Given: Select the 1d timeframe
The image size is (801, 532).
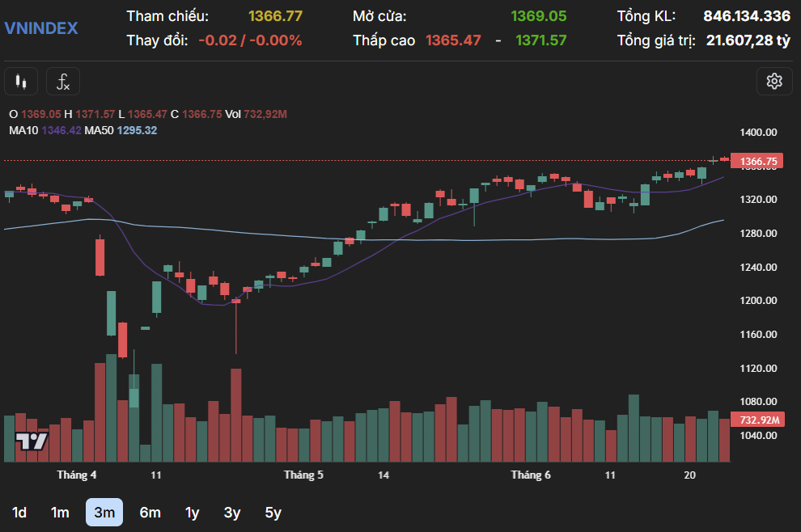Looking at the screenshot, I should 19,513.
